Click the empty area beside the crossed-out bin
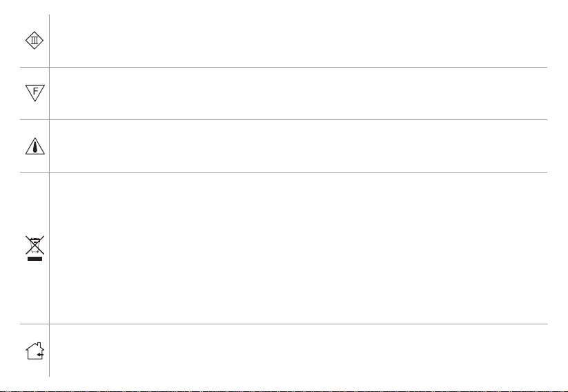The width and height of the screenshot is (568, 392). point(298,248)
